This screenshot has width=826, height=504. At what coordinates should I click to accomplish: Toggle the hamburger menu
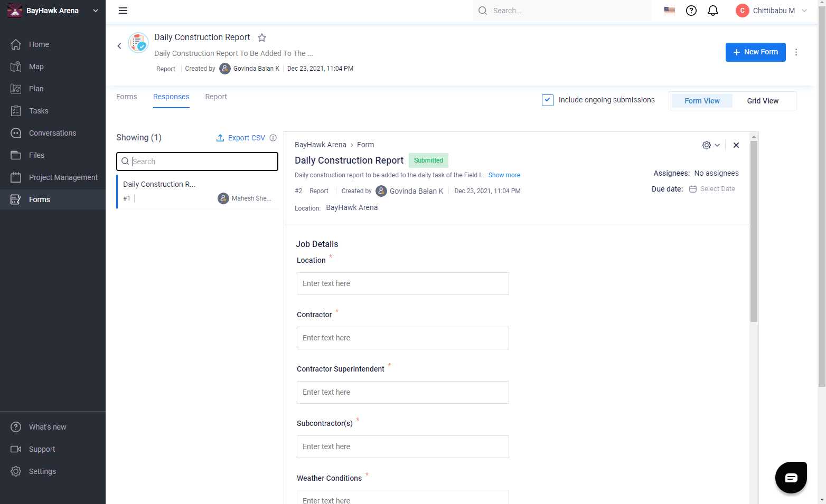(x=123, y=11)
